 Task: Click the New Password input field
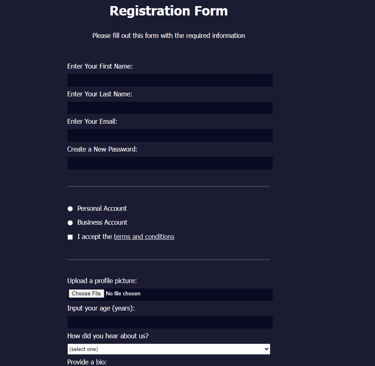(170, 163)
